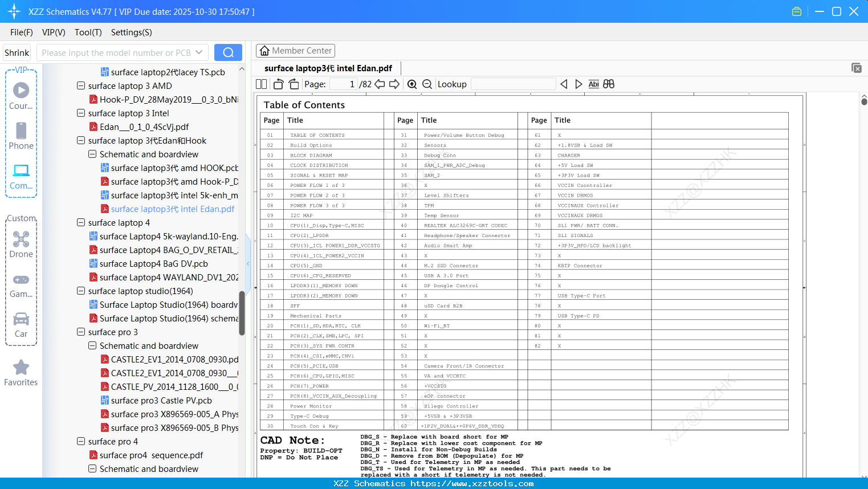Open the Settings(S) menu

(131, 32)
